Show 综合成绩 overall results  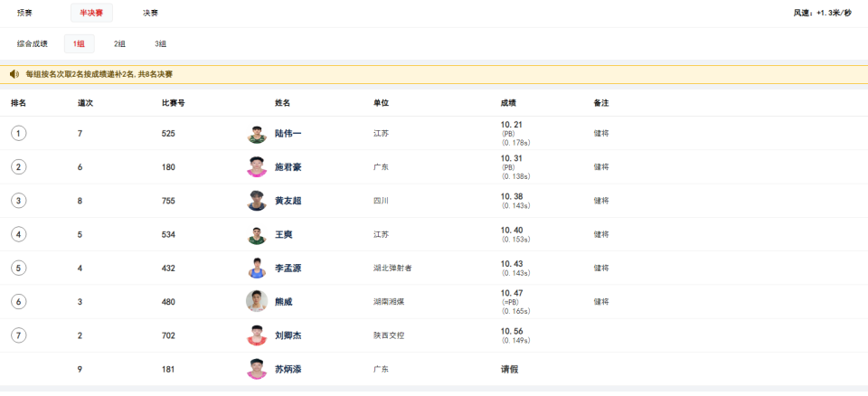coord(33,43)
